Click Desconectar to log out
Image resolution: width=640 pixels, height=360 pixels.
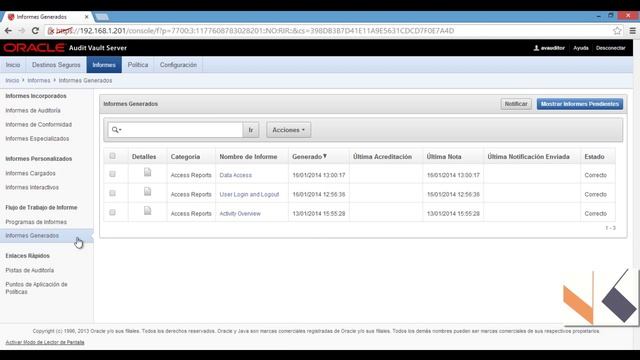click(x=611, y=48)
